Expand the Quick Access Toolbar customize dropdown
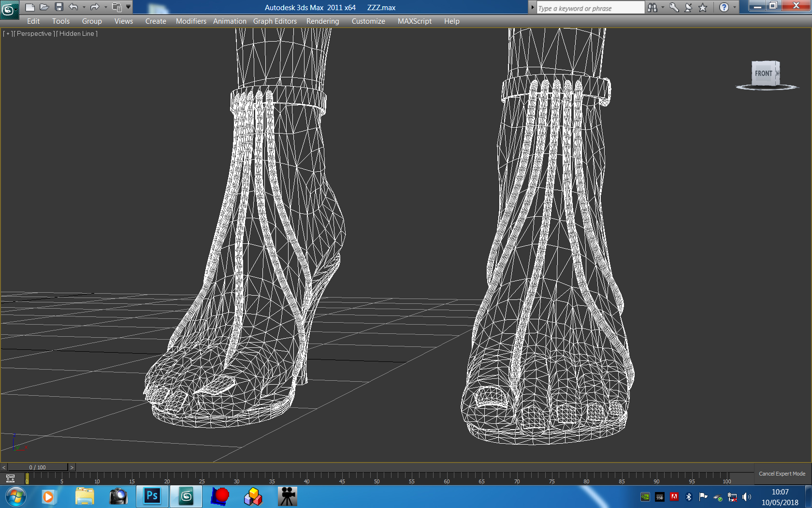This screenshot has height=508, width=812. click(x=129, y=7)
